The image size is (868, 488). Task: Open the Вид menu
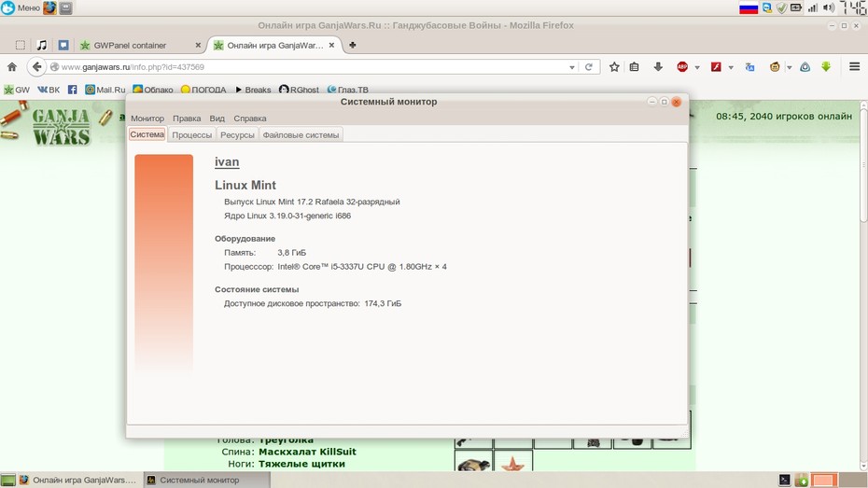point(217,119)
